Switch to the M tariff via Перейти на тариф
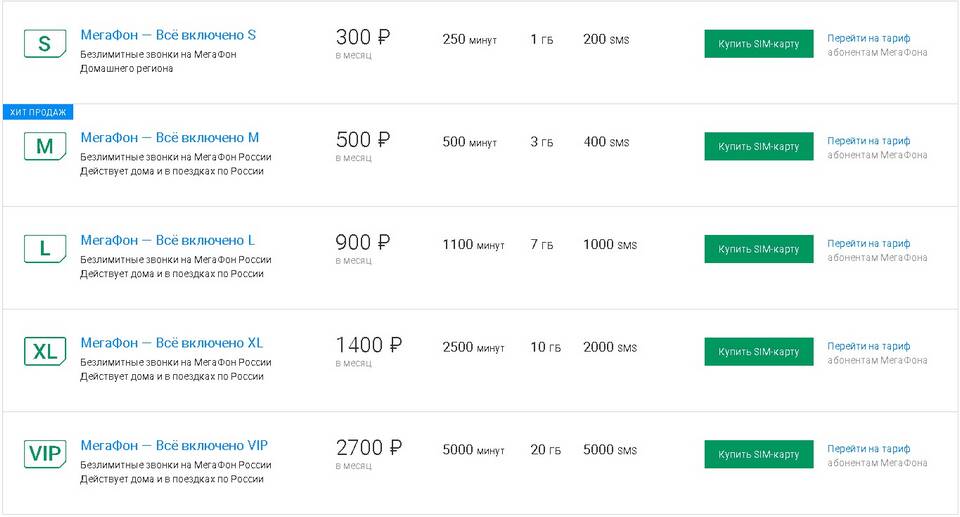Screen dimensions: 960x517 tap(868, 141)
